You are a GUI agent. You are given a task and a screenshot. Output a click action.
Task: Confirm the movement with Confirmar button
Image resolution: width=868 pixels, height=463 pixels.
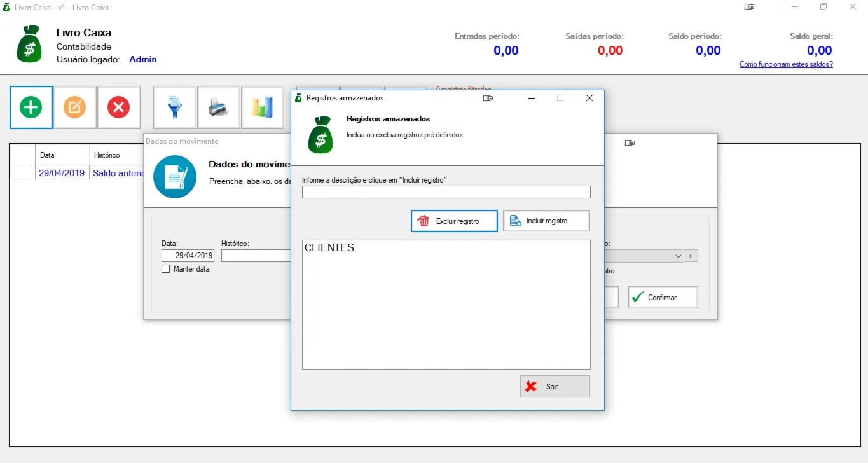(663, 297)
